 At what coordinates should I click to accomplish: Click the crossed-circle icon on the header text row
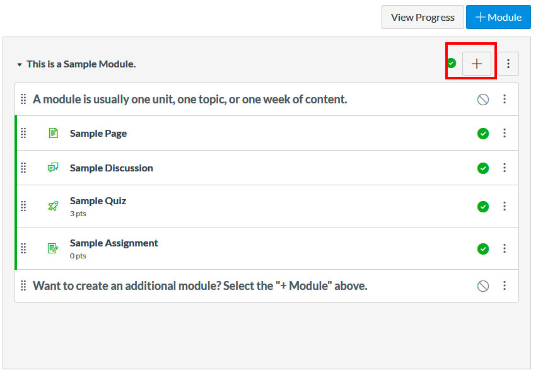483,99
